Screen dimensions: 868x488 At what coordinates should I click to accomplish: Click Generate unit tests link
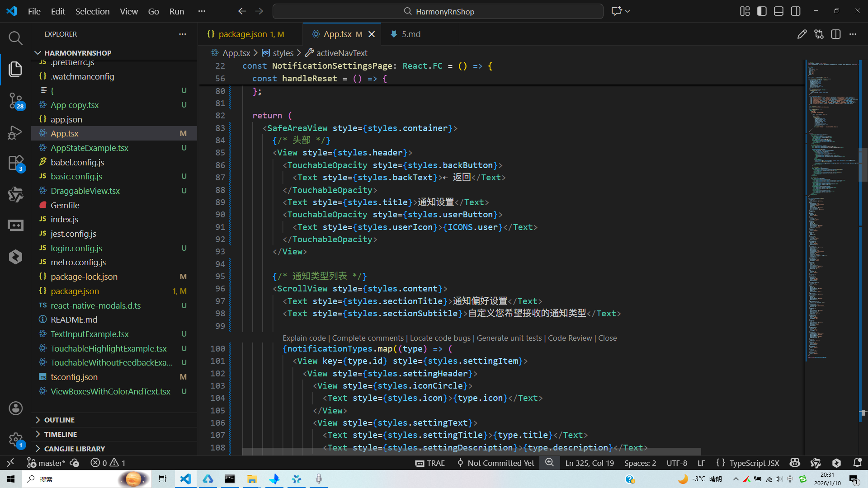pyautogui.click(x=509, y=338)
